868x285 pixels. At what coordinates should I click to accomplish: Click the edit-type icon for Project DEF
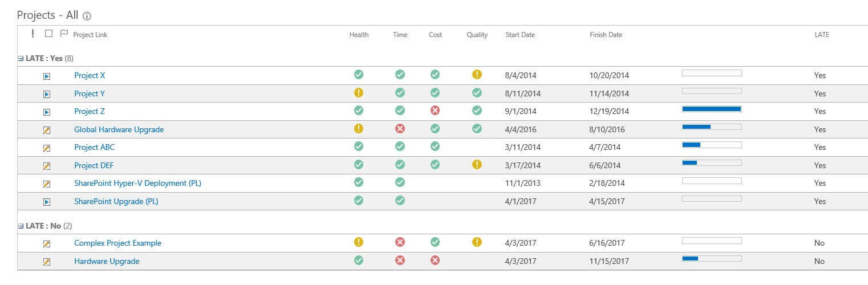[47, 166]
